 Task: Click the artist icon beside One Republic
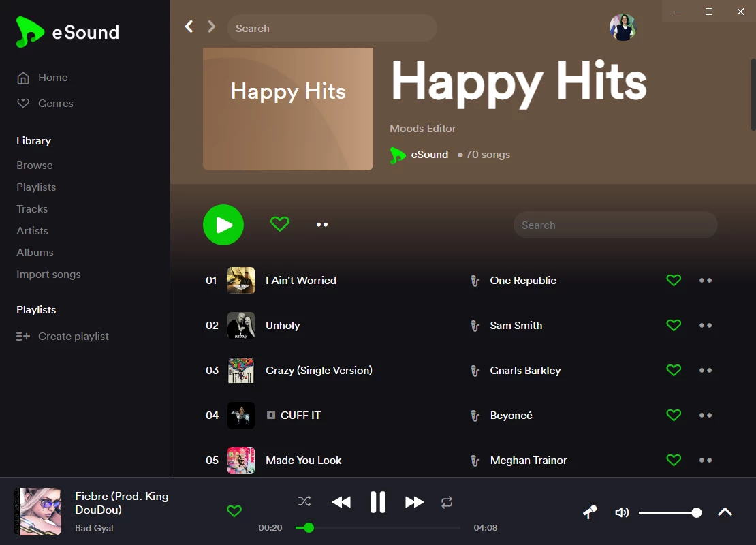pyautogui.click(x=475, y=281)
